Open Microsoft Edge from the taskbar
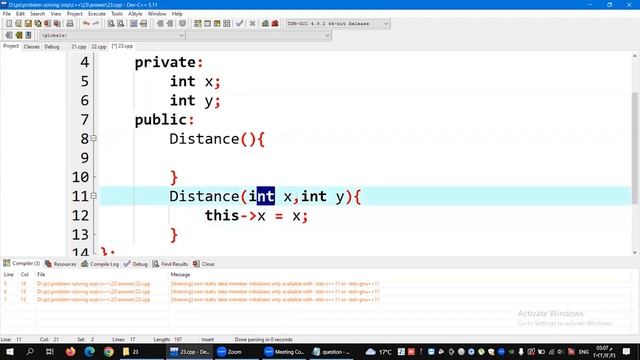Image resolution: width=640 pixels, height=360 pixels. pyautogui.click(x=89, y=351)
